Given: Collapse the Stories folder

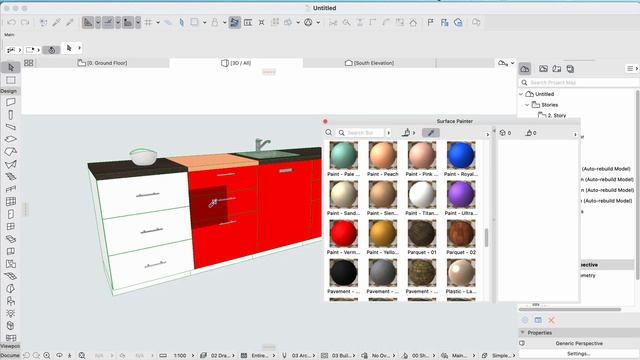Looking at the screenshot, I should pyautogui.click(x=527, y=105).
